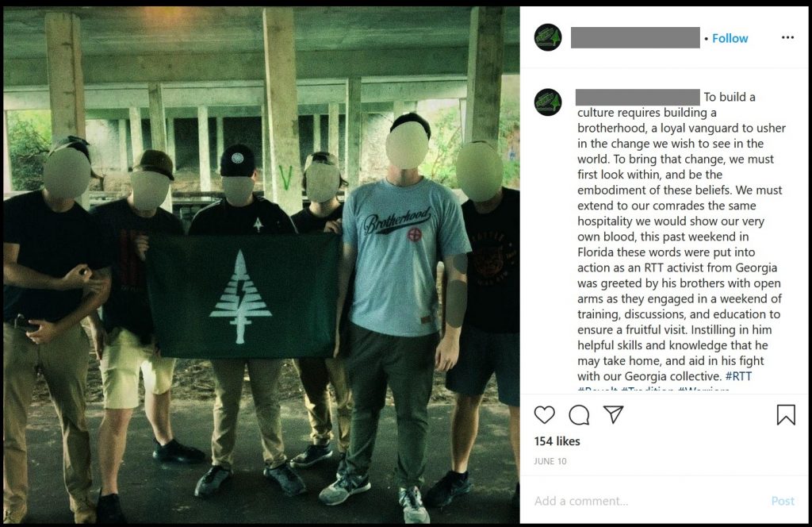
Task: Click the green pine tree flag in photo
Action: 243,296
